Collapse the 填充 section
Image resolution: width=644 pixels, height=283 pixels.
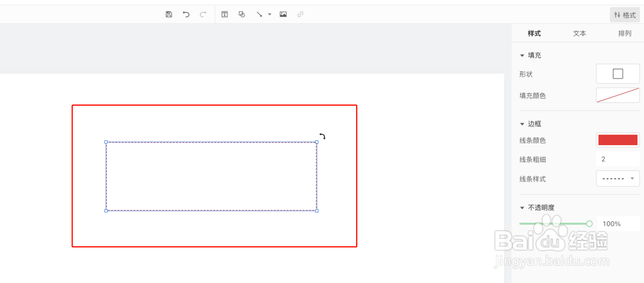522,56
